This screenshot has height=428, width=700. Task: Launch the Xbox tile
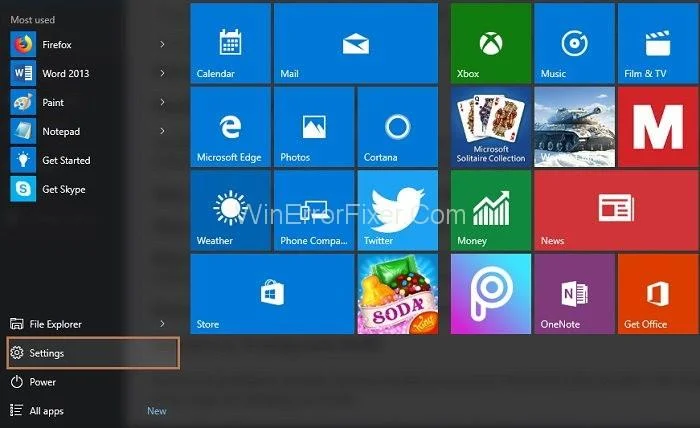491,43
